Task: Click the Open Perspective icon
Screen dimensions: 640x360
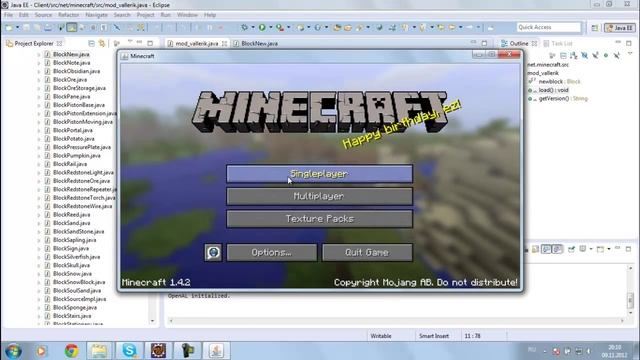Action: coord(595,28)
